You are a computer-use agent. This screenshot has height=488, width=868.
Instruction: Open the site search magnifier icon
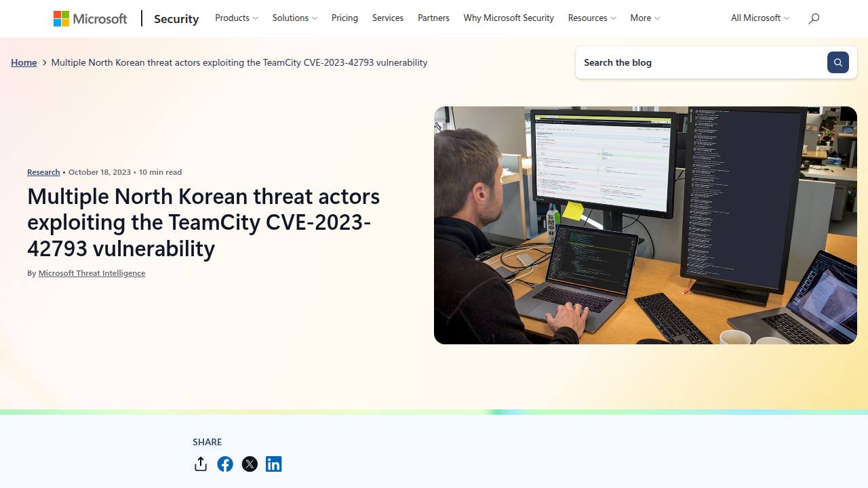click(x=814, y=18)
